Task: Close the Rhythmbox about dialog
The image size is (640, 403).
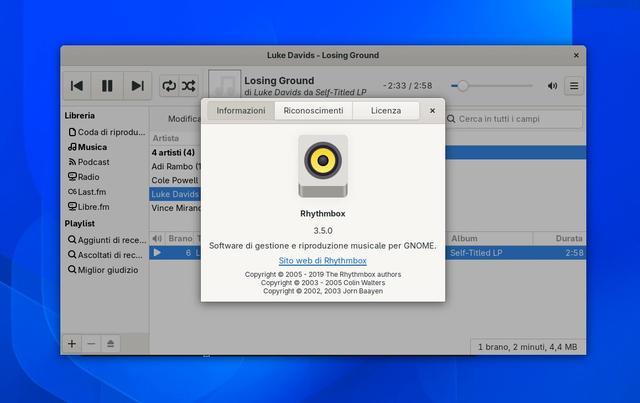Action: pos(432,111)
